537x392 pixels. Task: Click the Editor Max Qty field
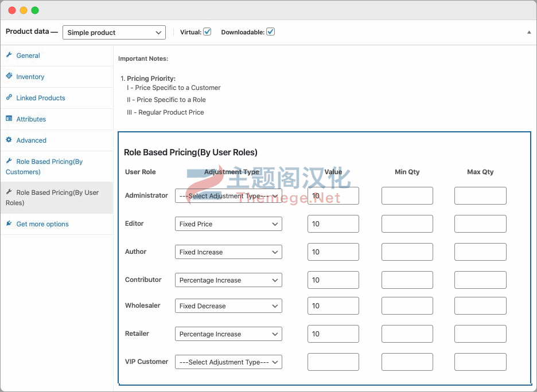click(x=481, y=224)
